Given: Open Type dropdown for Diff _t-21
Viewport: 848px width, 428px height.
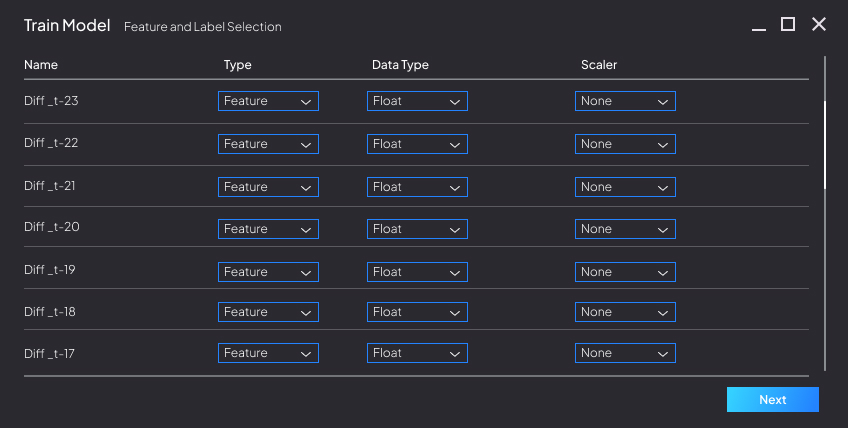Looking at the screenshot, I should 268,187.
